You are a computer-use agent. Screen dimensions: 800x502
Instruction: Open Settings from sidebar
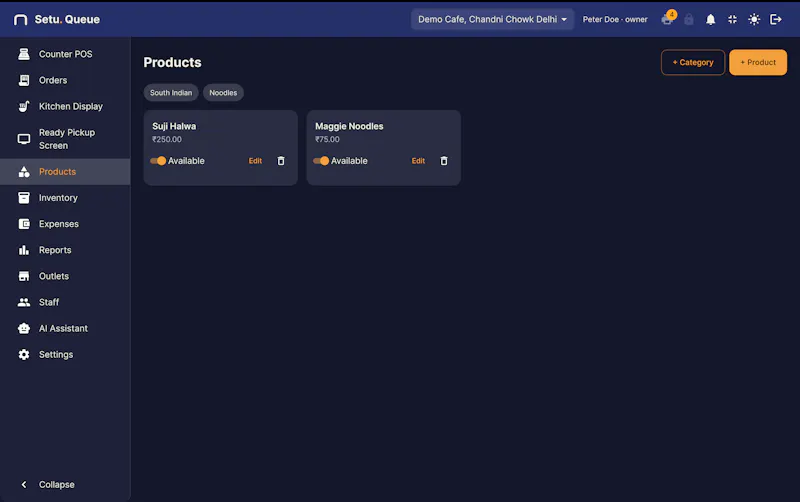pos(65,354)
